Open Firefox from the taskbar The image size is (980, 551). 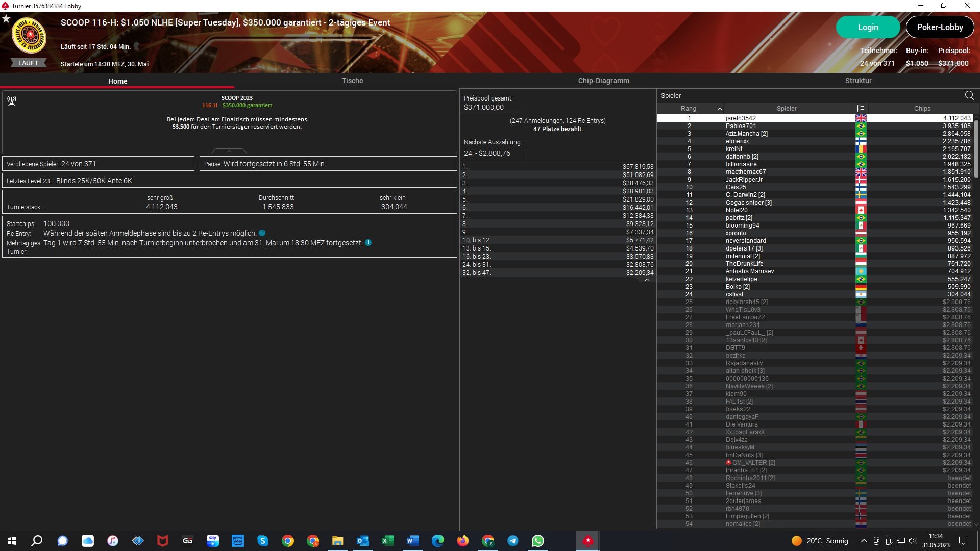point(463,541)
